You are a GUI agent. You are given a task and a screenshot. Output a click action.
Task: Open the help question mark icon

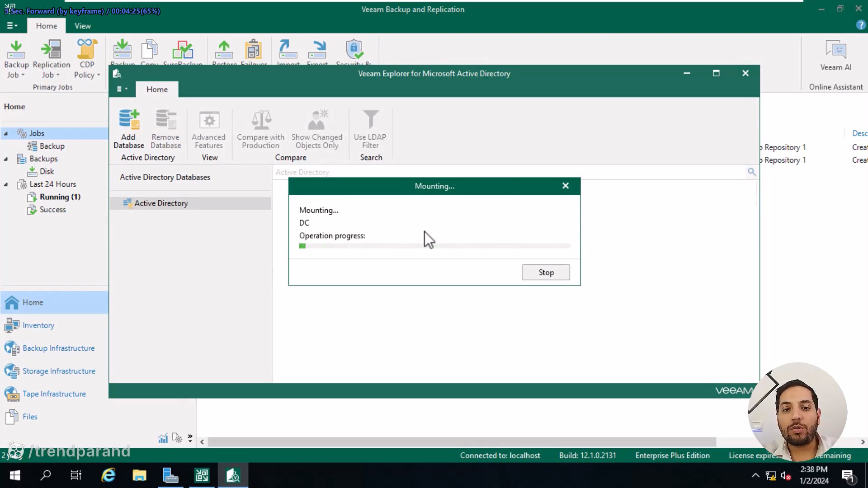(x=861, y=25)
